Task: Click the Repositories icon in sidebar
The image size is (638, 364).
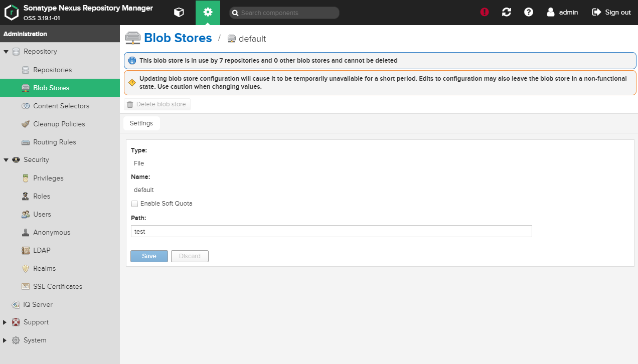Action: pyautogui.click(x=26, y=70)
